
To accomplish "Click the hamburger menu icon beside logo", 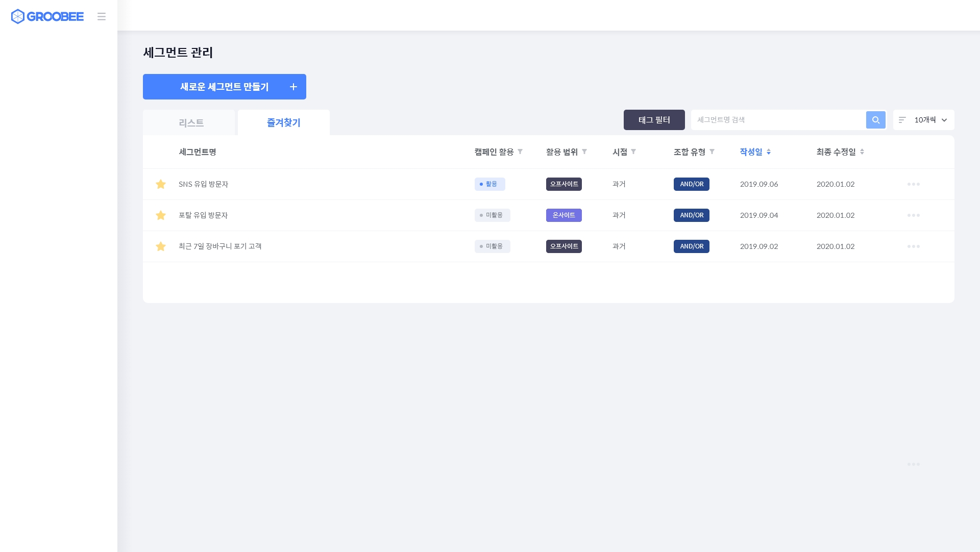I will tap(102, 16).
